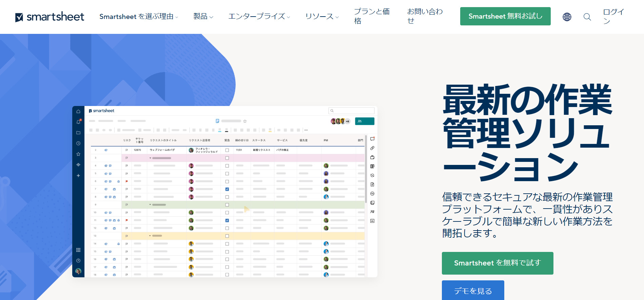Open お問い合わせ nav item
644x300 pixels.
[425, 16]
